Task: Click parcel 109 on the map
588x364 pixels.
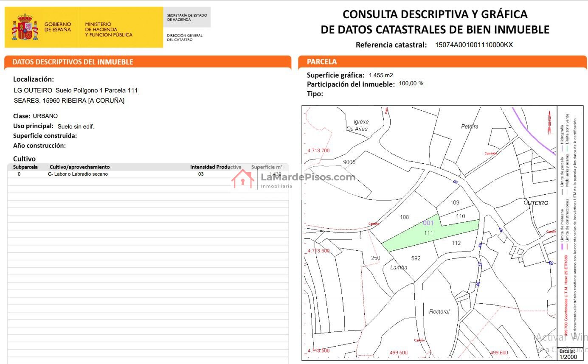Action: tap(455, 202)
